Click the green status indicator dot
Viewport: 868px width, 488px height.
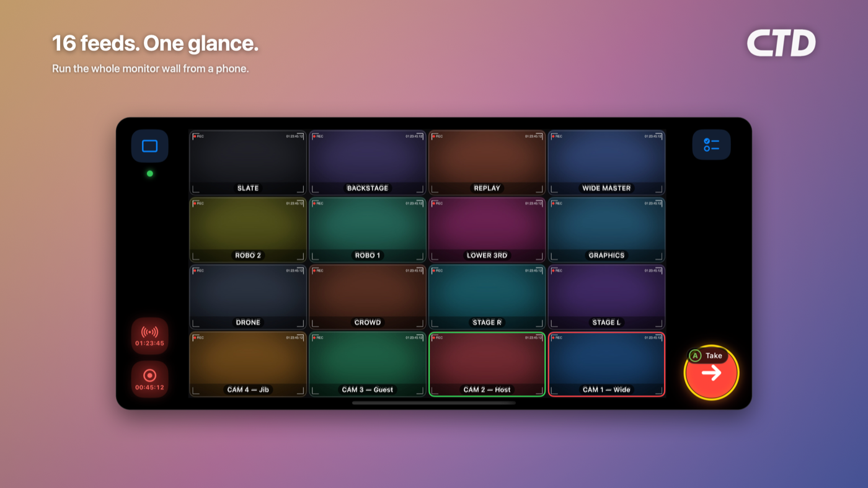[x=149, y=174]
